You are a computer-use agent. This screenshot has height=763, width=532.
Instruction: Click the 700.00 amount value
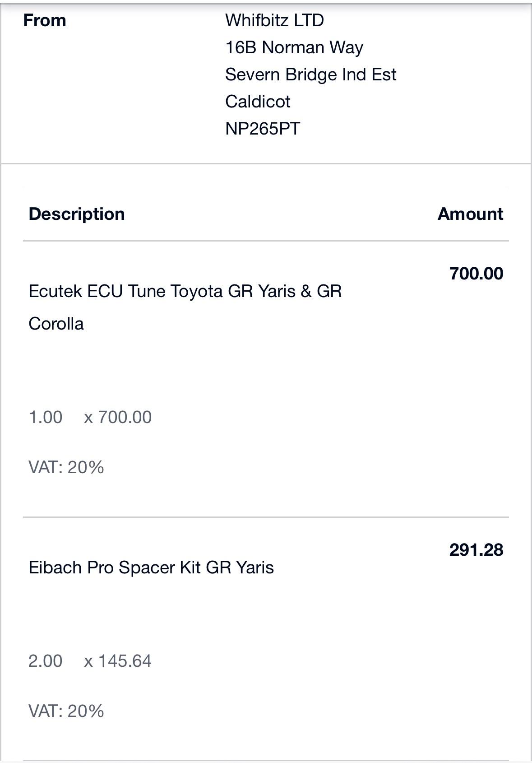click(x=476, y=274)
